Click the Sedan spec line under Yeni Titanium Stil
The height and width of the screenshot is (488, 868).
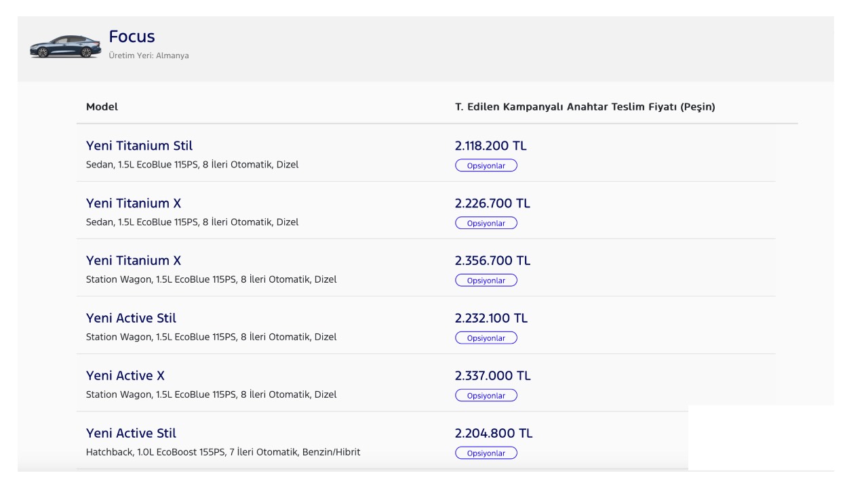click(192, 165)
